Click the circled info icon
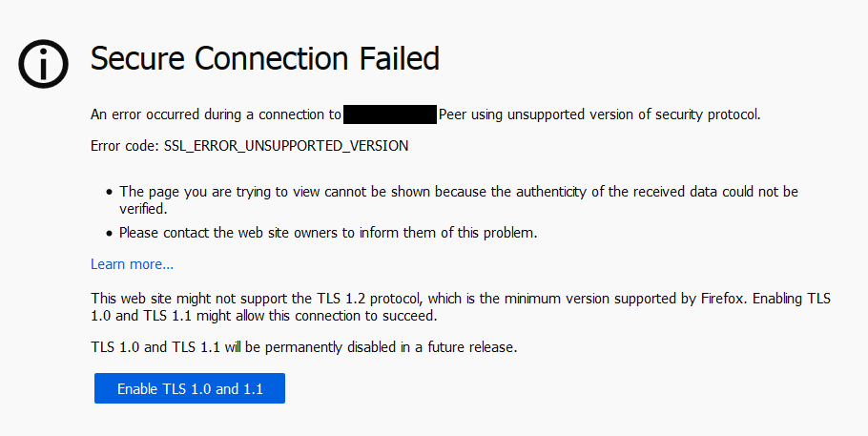This screenshot has width=868, height=436. click(x=43, y=65)
